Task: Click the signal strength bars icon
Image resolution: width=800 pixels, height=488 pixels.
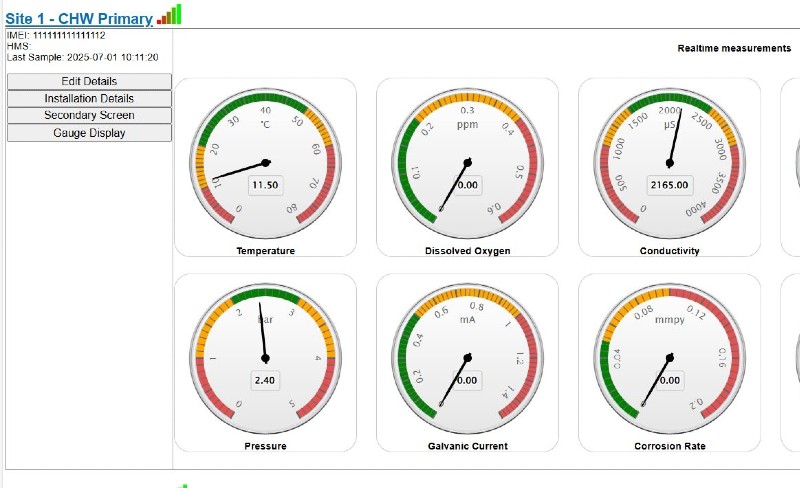Action: [x=169, y=14]
